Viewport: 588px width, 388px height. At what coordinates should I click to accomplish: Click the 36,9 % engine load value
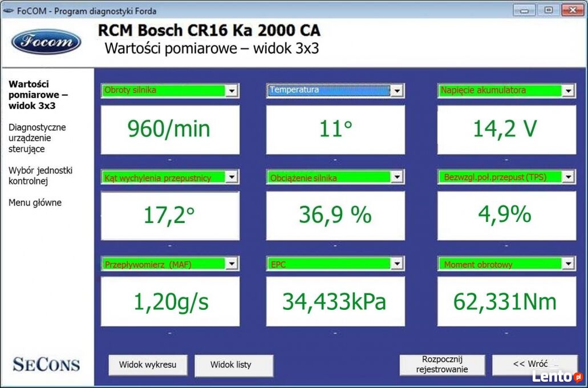click(x=335, y=216)
